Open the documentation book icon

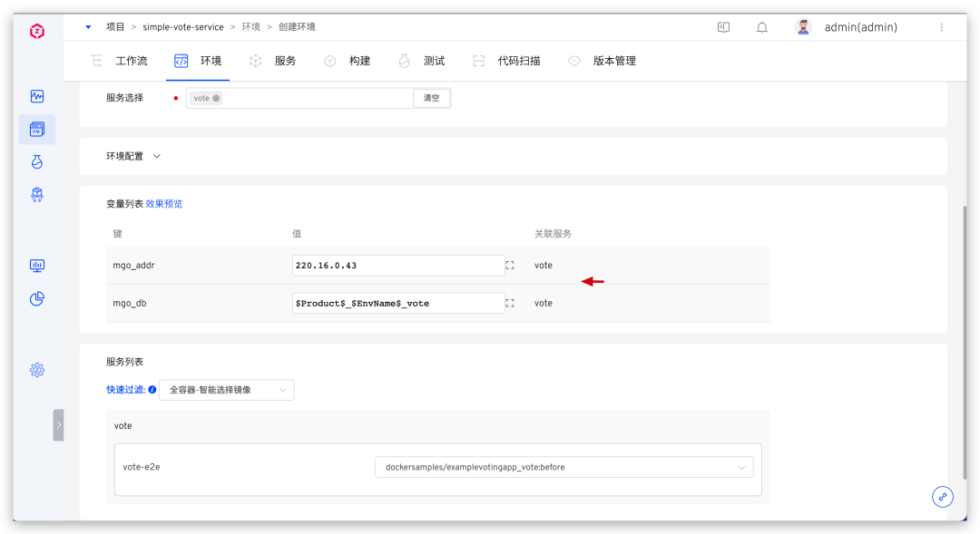[x=723, y=27]
